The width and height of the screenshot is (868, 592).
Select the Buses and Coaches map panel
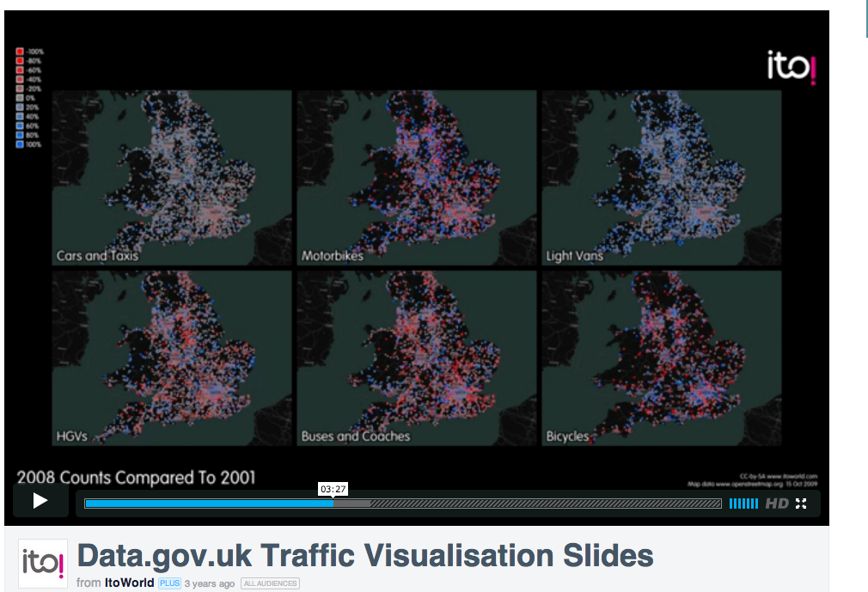click(415, 358)
